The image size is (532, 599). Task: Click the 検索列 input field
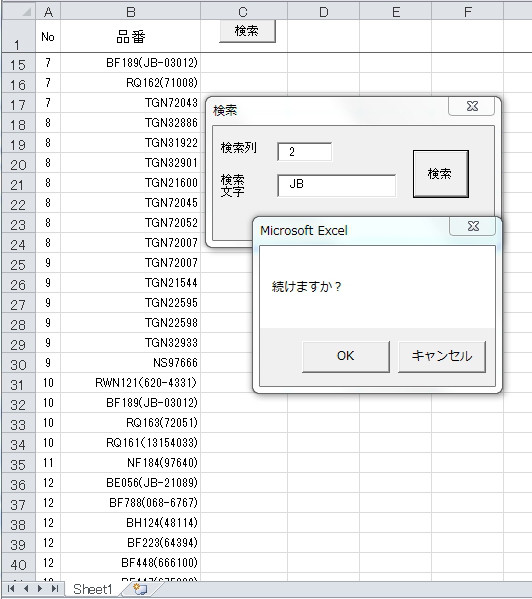[x=305, y=152]
